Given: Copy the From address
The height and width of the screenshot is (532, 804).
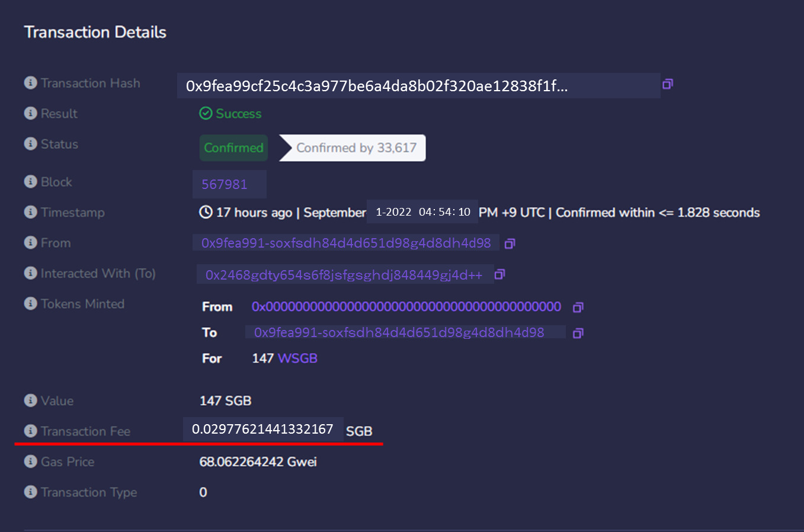Looking at the screenshot, I should tap(510, 243).
